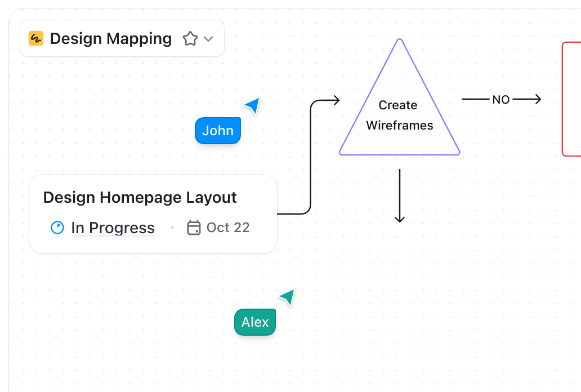Select Alex's name tag
This screenshot has width=581, height=392.
pyautogui.click(x=254, y=322)
